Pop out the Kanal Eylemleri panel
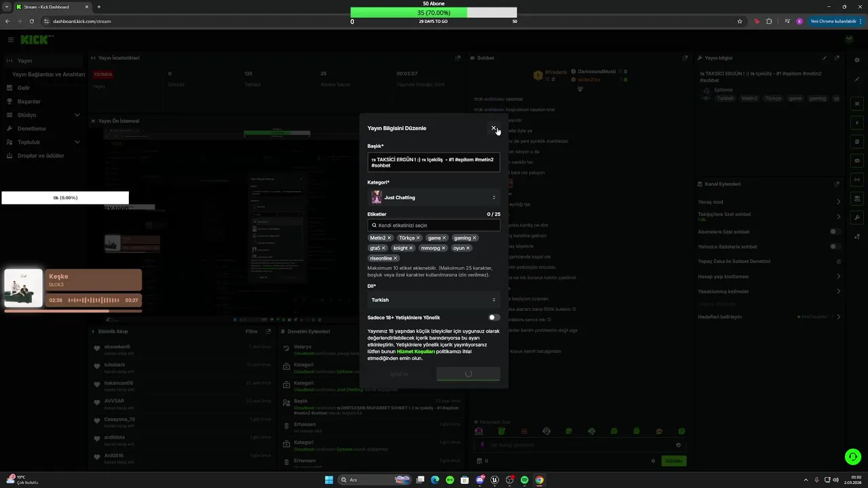 [837, 184]
